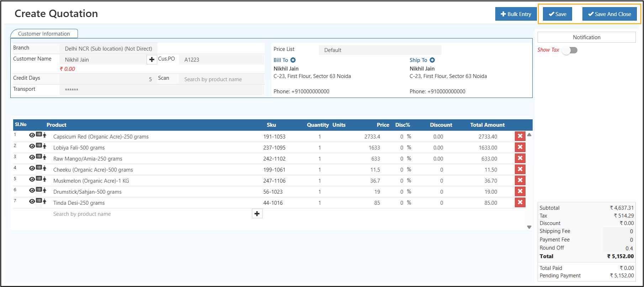
Task: Click the eye icon for Muskmelon row
Action: point(32,179)
